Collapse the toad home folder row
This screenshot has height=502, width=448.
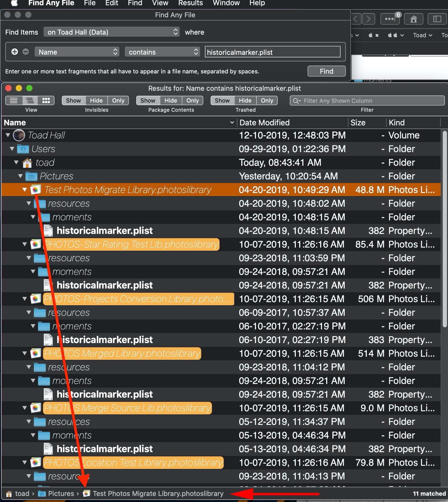coord(16,163)
